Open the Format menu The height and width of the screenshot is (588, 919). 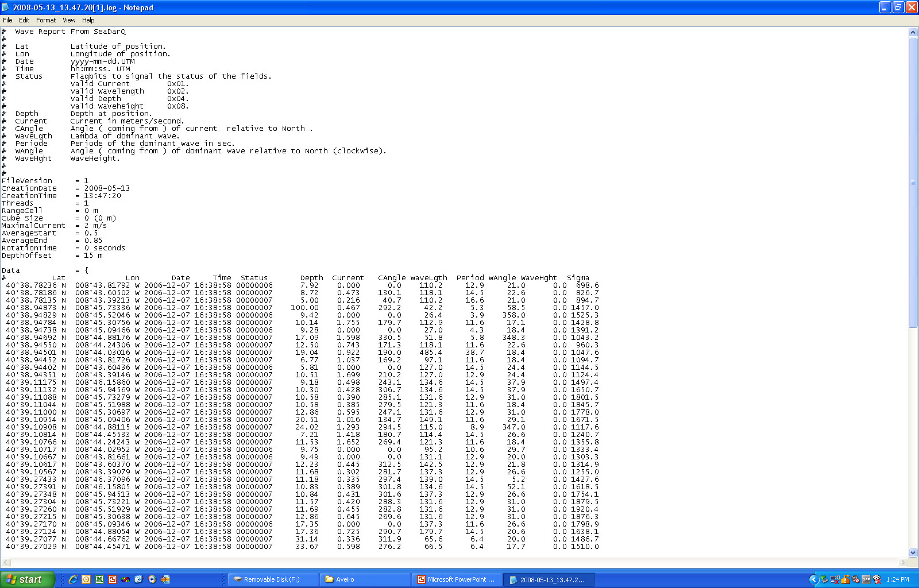tap(46, 20)
